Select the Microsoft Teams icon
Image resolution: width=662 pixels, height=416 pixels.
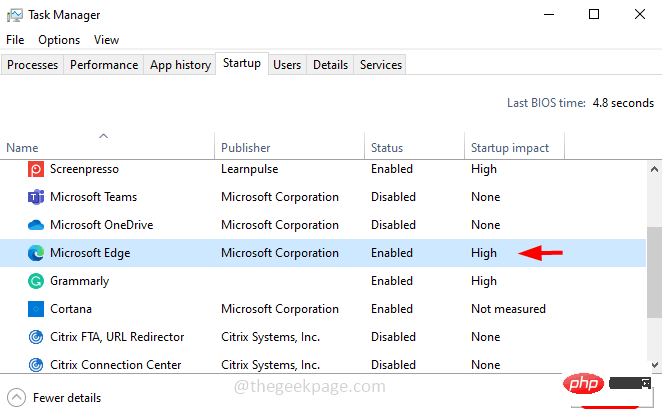[x=35, y=197]
